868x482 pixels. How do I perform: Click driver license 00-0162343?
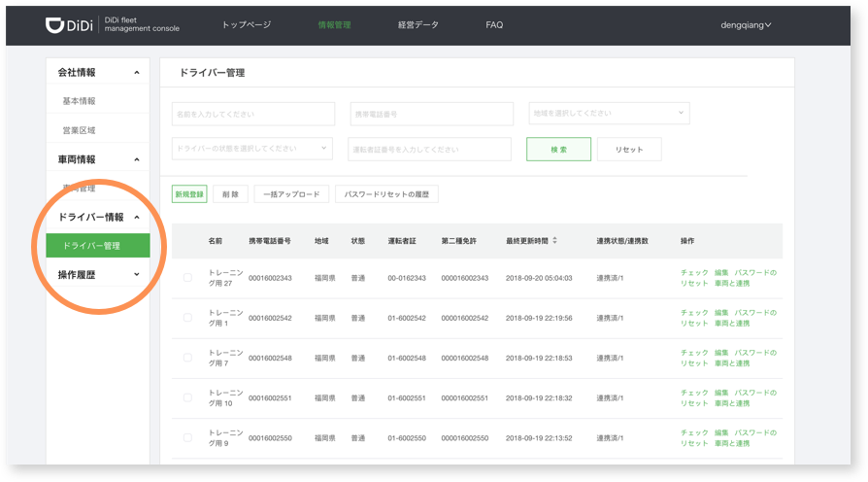tap(407, 278)
